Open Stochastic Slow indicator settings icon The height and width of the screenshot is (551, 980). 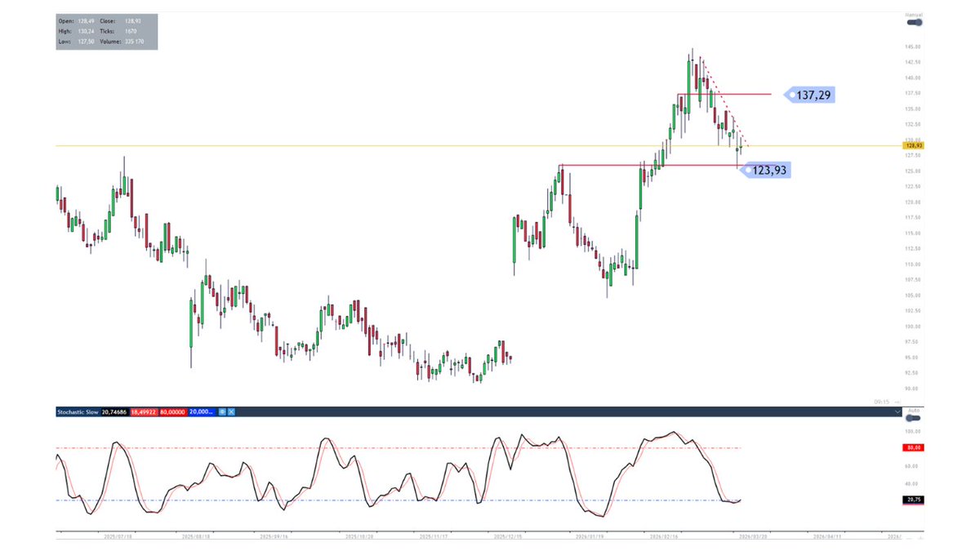point(222,412)
